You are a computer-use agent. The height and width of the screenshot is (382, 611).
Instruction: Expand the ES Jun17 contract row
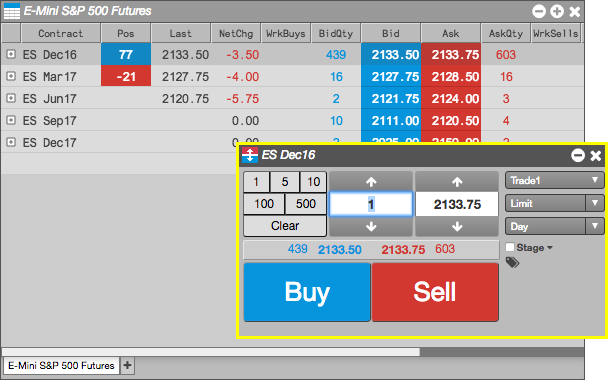pos(11,98)
